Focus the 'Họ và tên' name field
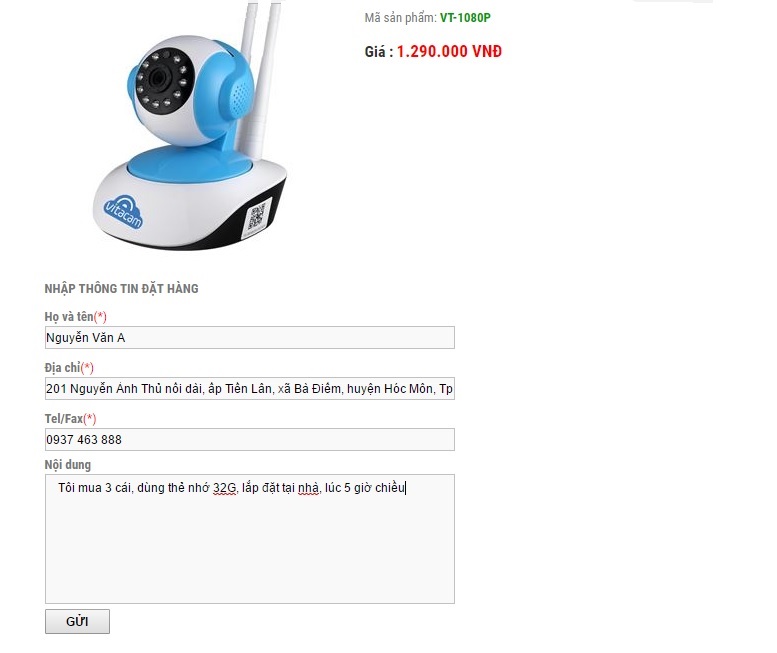This screenshot has height=653, width=777. [250, 337]
